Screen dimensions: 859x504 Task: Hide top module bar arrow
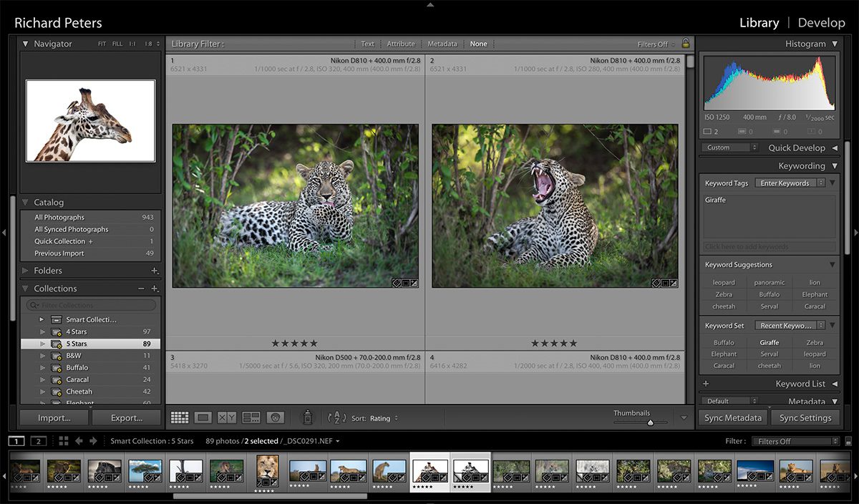tap(429, 4)
